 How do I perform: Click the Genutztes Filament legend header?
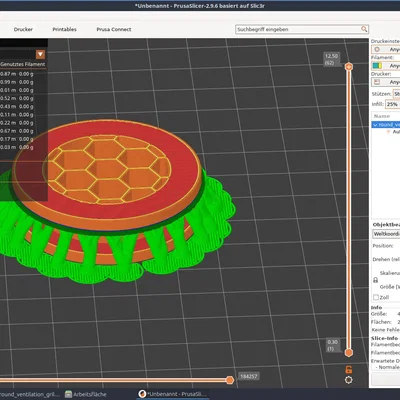pos(23,64)
